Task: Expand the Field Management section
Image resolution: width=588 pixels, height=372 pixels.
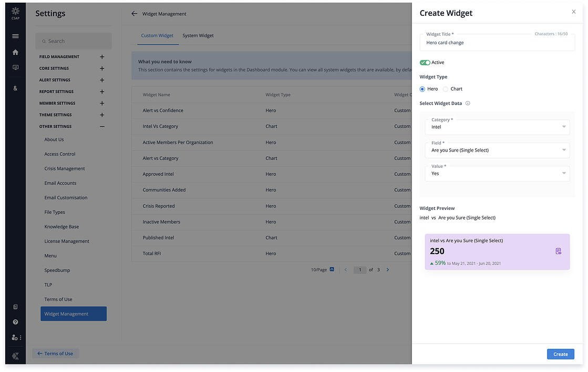Action: [x=102, y=57]
